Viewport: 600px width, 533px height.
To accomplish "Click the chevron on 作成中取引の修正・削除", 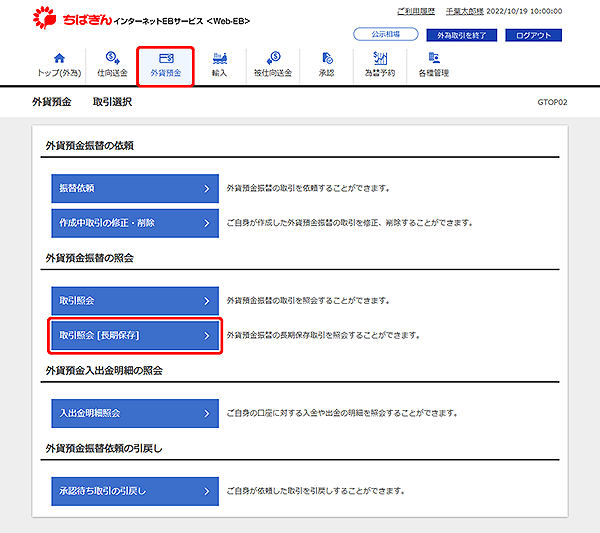I will (207, 223).
